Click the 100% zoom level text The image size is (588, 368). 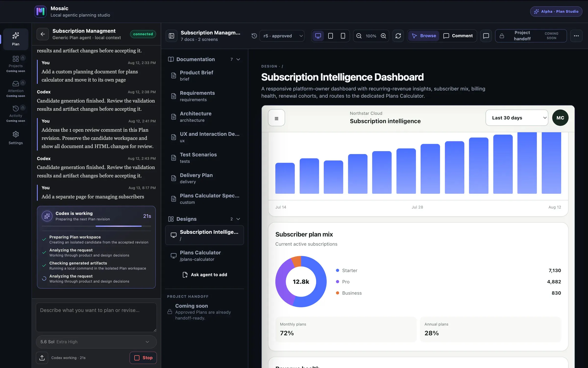tap(371, 36)
